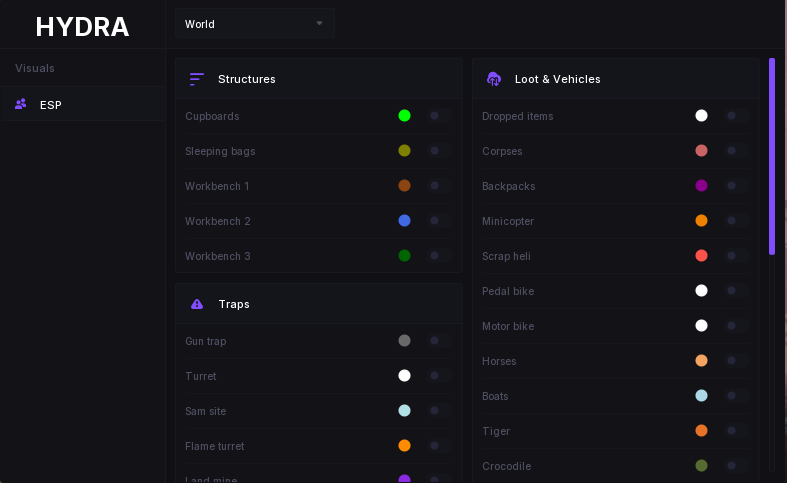Viewport: 787px width, 483px height.
Task: Click Backpacks purple color swatch
Action: coord(702,186)
